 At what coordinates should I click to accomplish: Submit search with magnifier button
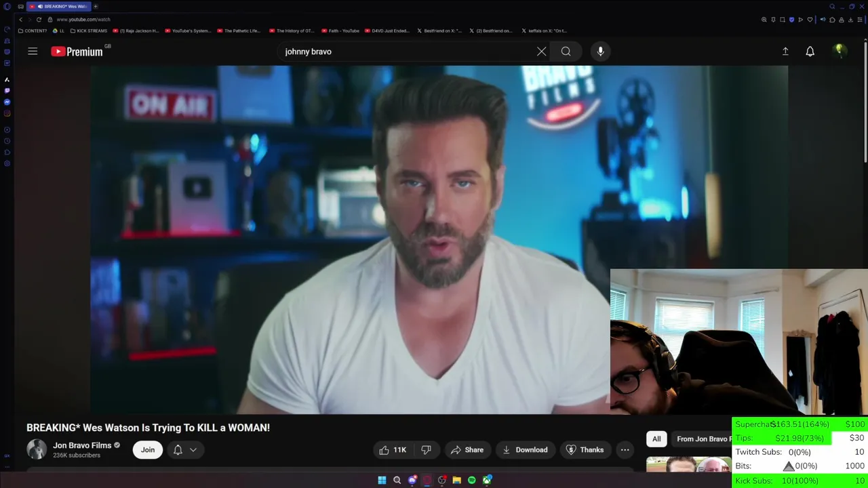[x=566, y=52]
